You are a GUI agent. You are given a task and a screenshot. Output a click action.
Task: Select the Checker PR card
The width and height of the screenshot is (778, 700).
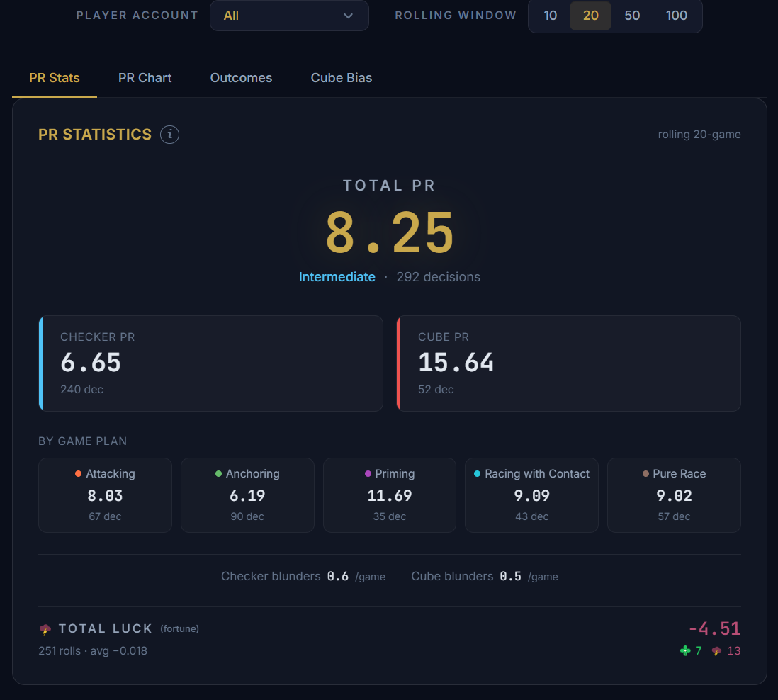coord(211,363)
